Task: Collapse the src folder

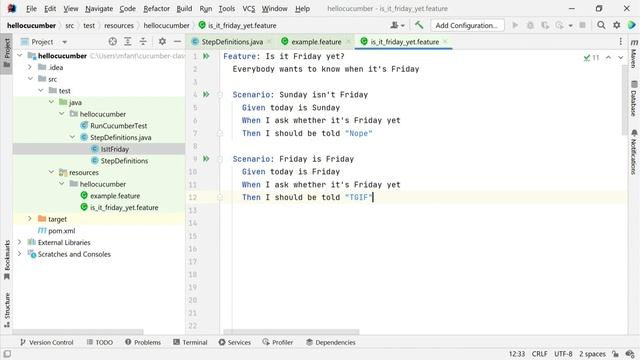Action: coord(30,79)
